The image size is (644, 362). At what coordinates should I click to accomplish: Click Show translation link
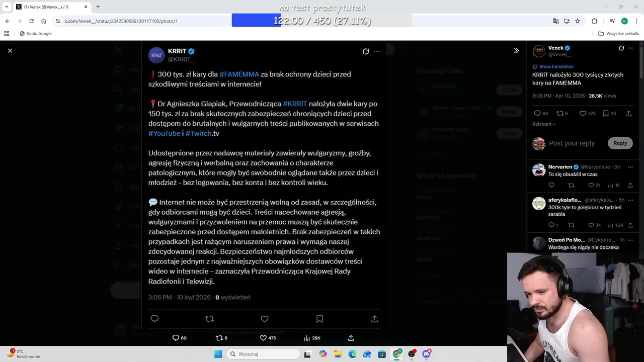click(x=556, y=66)
